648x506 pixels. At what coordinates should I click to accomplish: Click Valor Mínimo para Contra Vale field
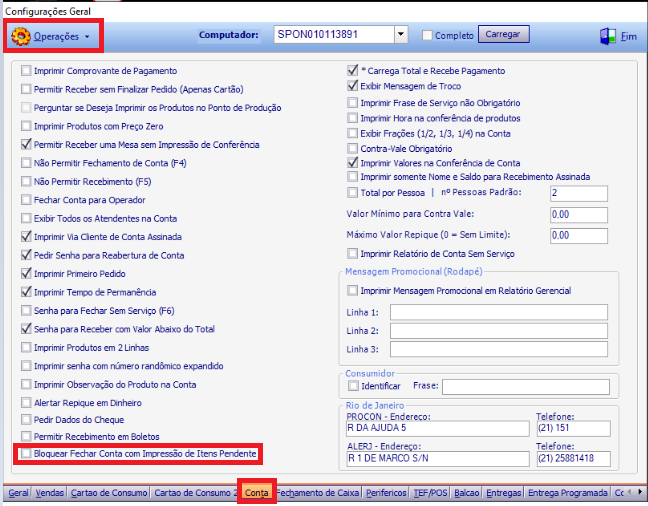pyautogui.click(x=579, y=215)
